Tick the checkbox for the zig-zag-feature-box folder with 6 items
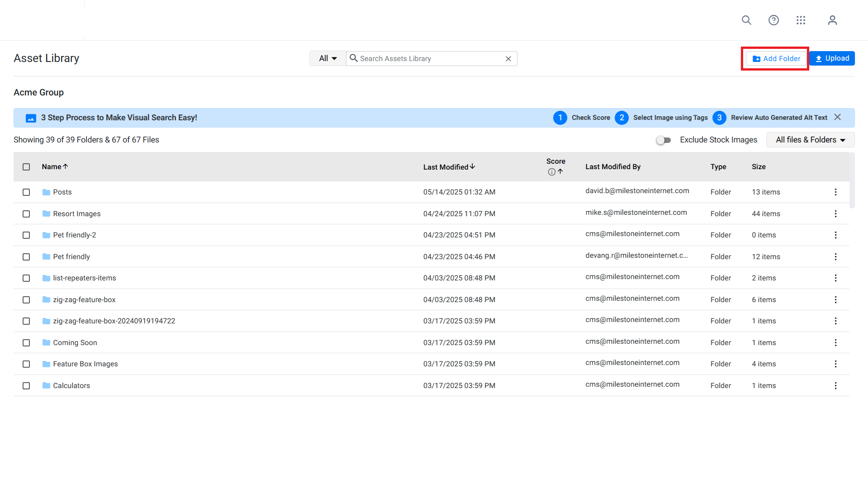The height and width of the screenshot is (488, 868). 26,300
